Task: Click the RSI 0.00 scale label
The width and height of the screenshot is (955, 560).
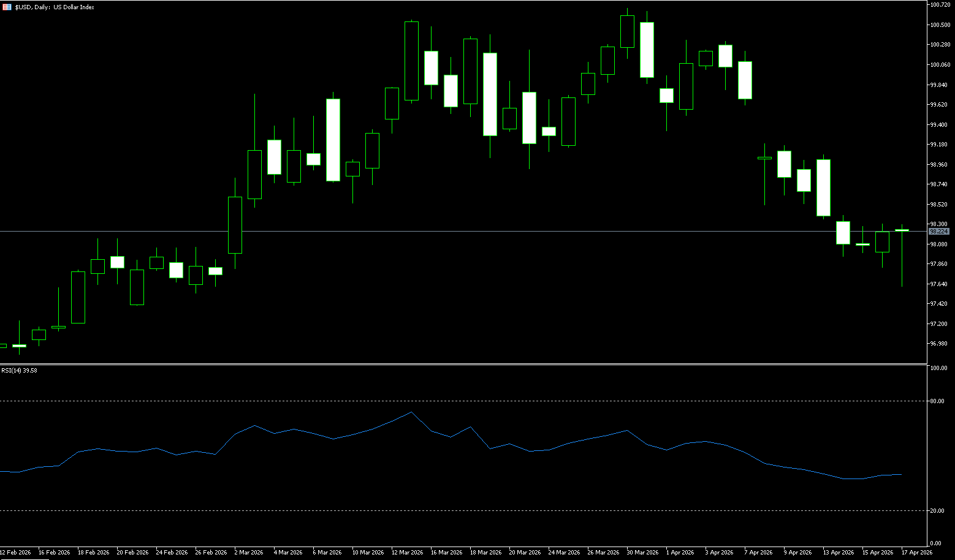Action: [936, 543]
